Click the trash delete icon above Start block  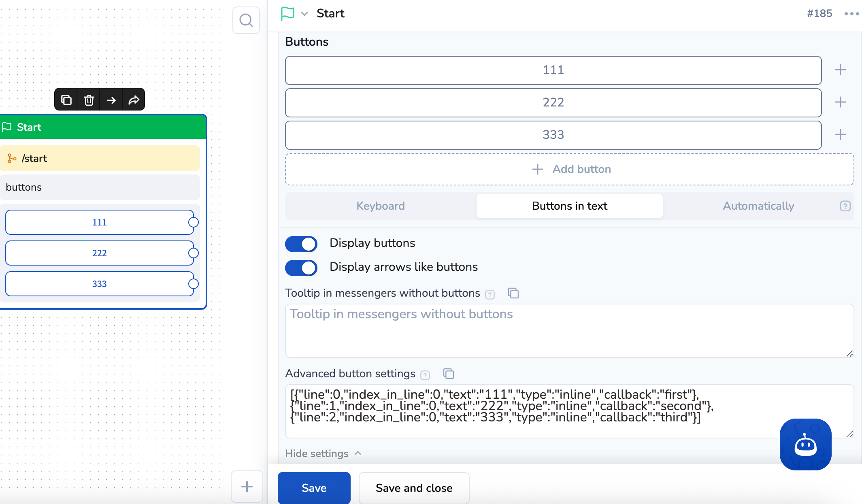point(89,100)
